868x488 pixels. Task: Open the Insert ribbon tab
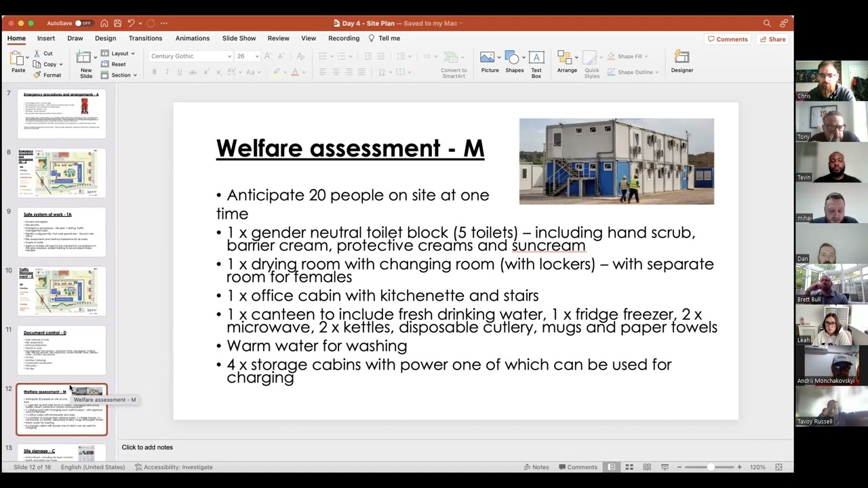(x=46, y=39)
